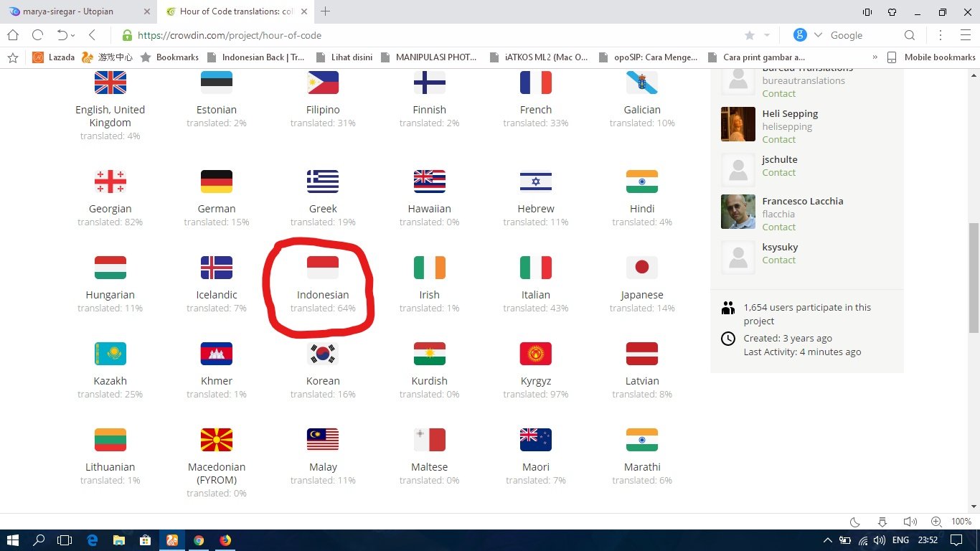Contact Francesco Lacchia

pyautogui.click(x=779, y=227)
